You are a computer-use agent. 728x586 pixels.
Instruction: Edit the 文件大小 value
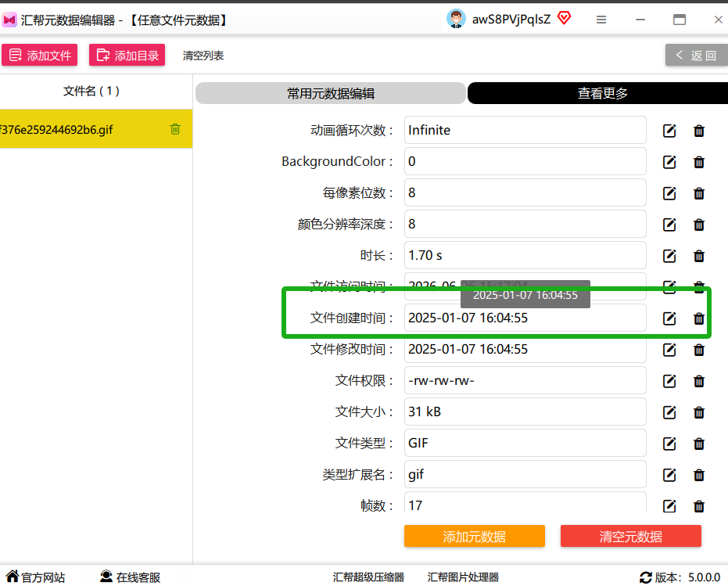669,412
